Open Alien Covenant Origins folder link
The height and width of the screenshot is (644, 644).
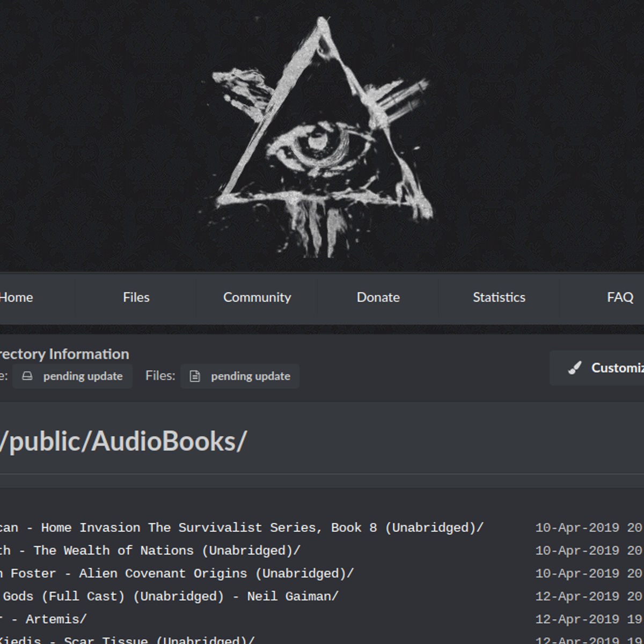177,574
